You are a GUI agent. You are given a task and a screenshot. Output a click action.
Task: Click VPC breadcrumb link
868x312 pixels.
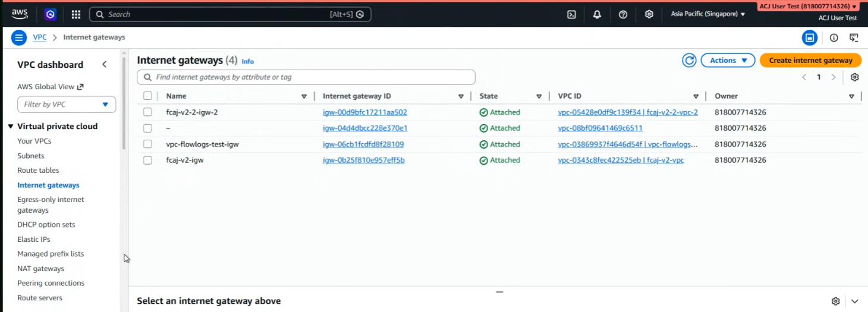(40, 37)
